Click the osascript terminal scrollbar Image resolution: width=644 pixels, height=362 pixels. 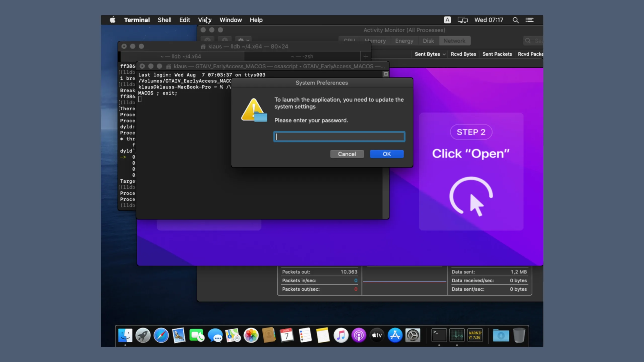point(386,194)
